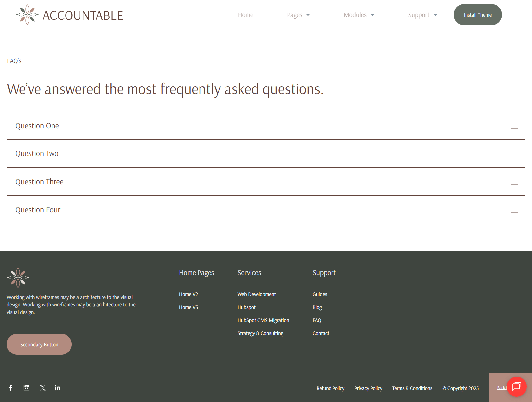Image resolution: width=532 pixels, height=402 pixels.
Task: Open the Terms & Conditions link
Action: click(x=412, y=388)
